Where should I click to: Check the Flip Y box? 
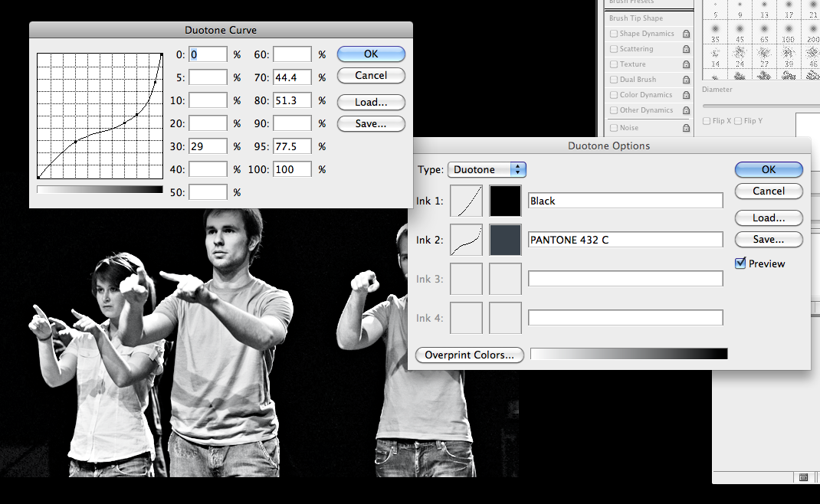pyautogui.click(x=738, y=121)
